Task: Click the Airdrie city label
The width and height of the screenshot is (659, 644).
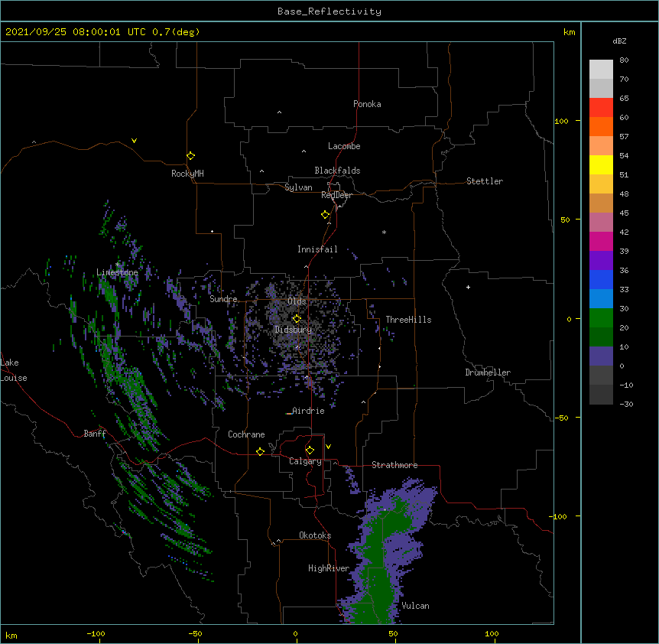Action: pos(308,411)
